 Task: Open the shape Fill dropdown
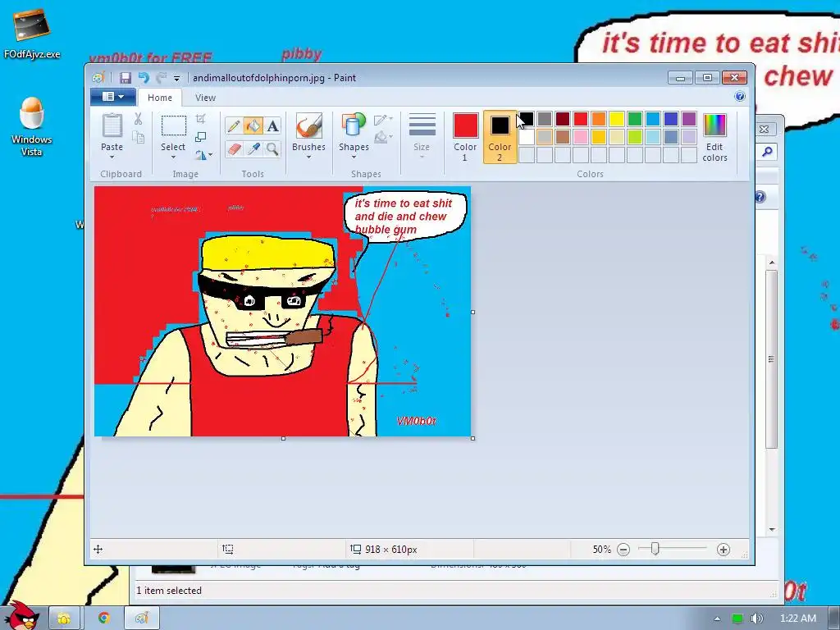(x=383, y=138)
